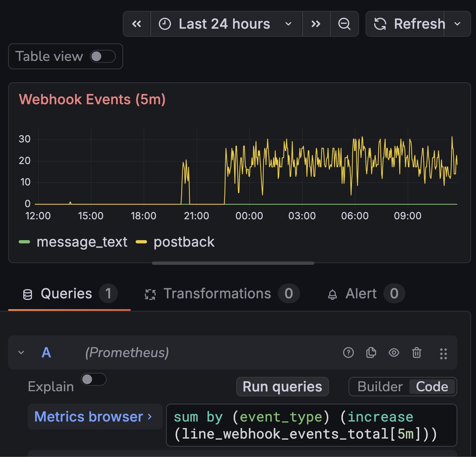This screenshot has width=476, height=457.
Task: Switch to the Alert tab
Action: (366, 294)
